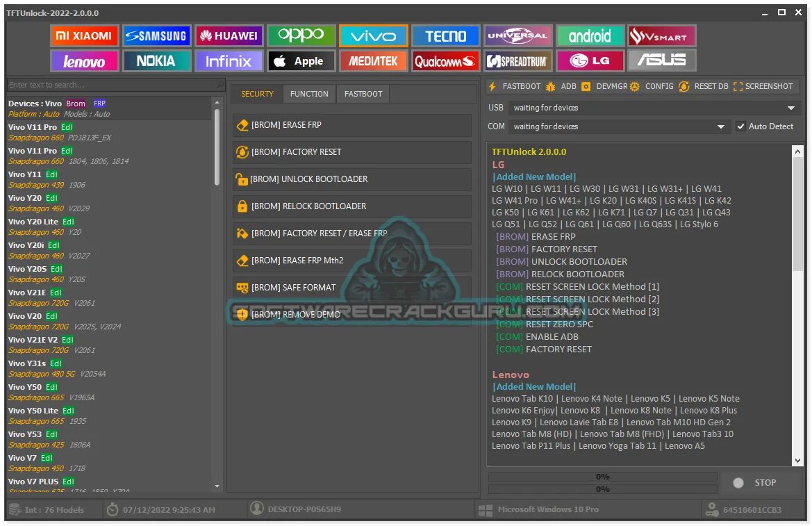
Task: Click the lower 0% progress bar
Action: (x=602, y=488)
